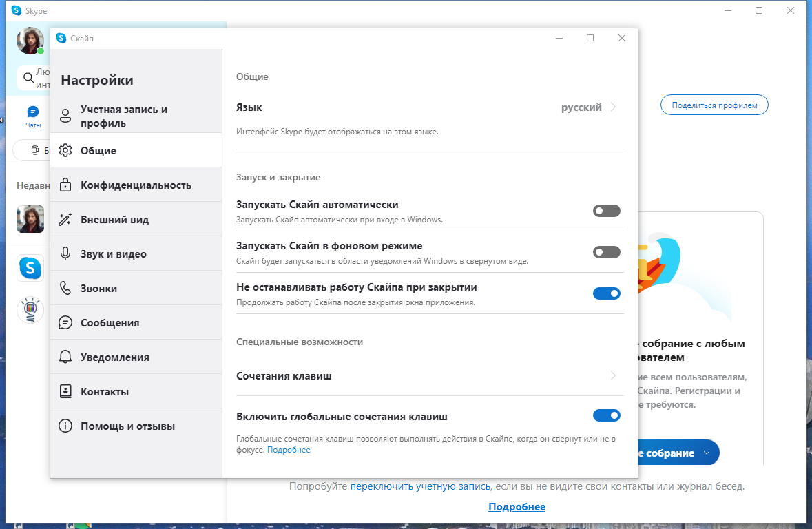Click the magic wand icon beside Внешний вид
Viewport: 812px width, 529px height.
coord(65,219)
